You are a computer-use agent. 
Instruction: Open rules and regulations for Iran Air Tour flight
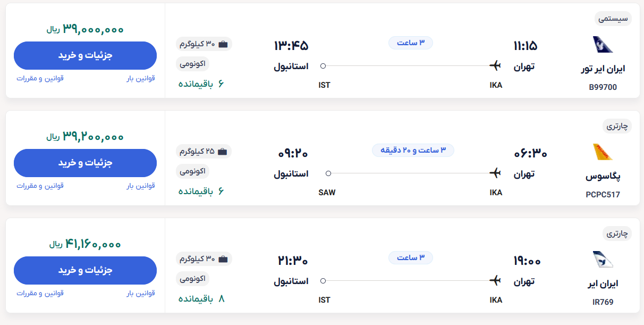[40, 78]
